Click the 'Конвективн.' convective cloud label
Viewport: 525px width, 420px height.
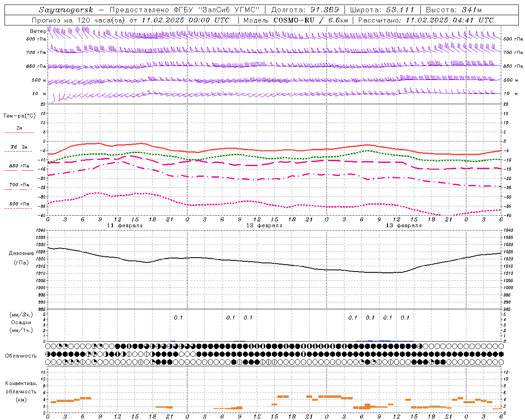pyautogui.click(x=21, y=383)
